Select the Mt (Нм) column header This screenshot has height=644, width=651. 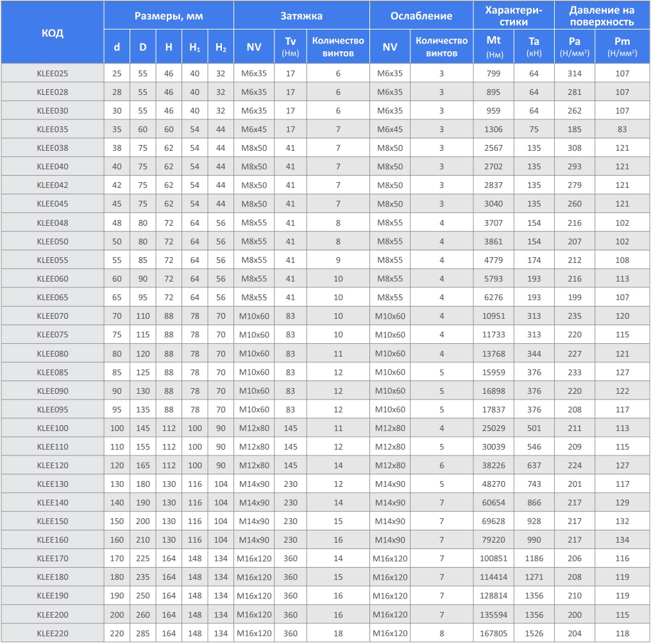(493, 47)
